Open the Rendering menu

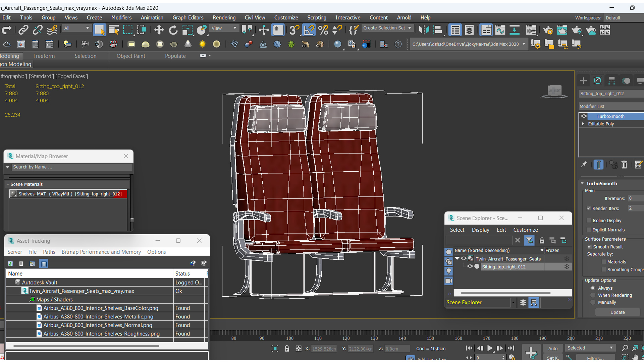pyautogui.click(x=224, y=18)
